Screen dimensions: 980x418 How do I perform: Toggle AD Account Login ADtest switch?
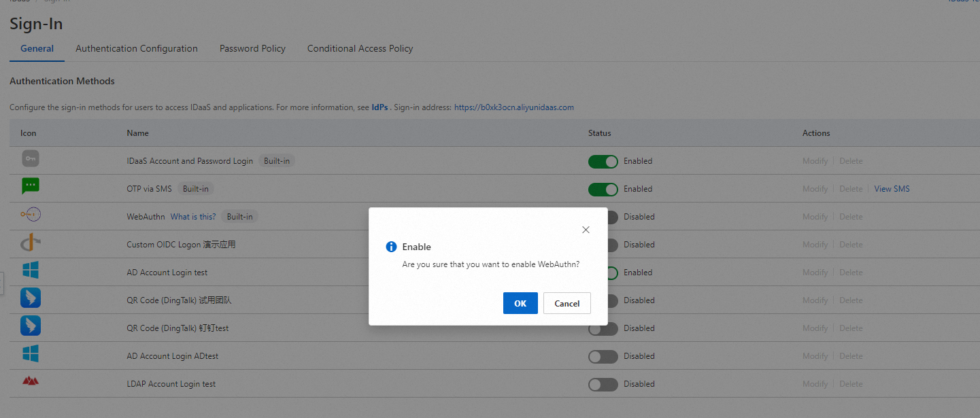603,356
